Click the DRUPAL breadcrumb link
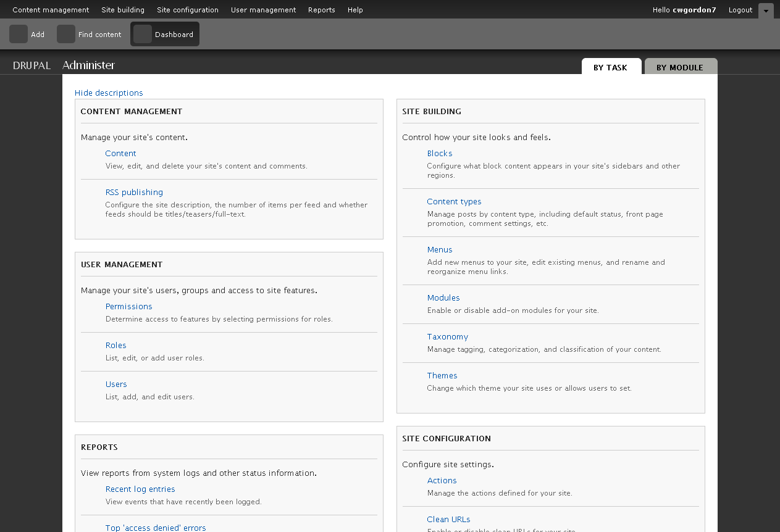The height and width of the screenshot is (532, 780). (x=31, y=65)
